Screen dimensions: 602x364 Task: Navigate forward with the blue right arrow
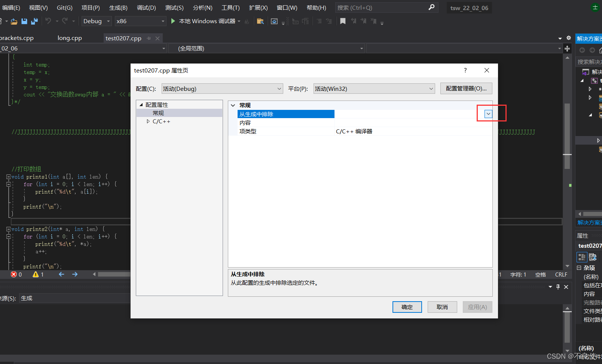[x=75, y=274]
